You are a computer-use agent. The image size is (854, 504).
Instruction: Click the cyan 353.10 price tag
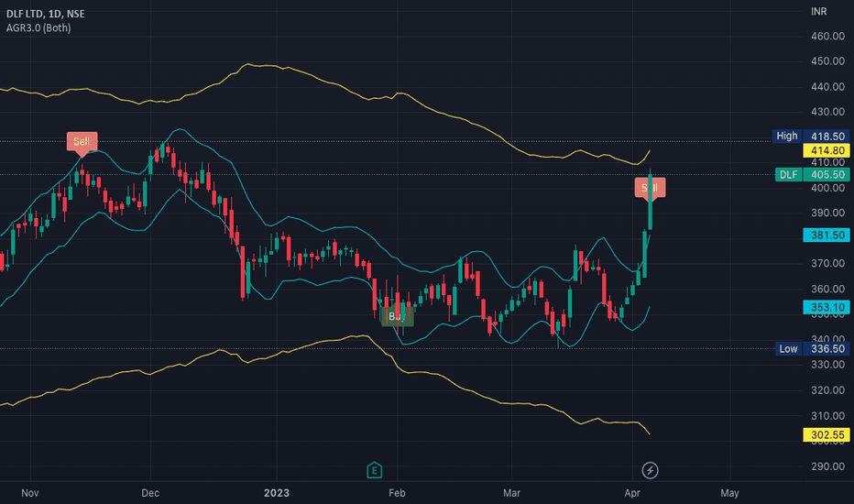[x=827, y=307]
